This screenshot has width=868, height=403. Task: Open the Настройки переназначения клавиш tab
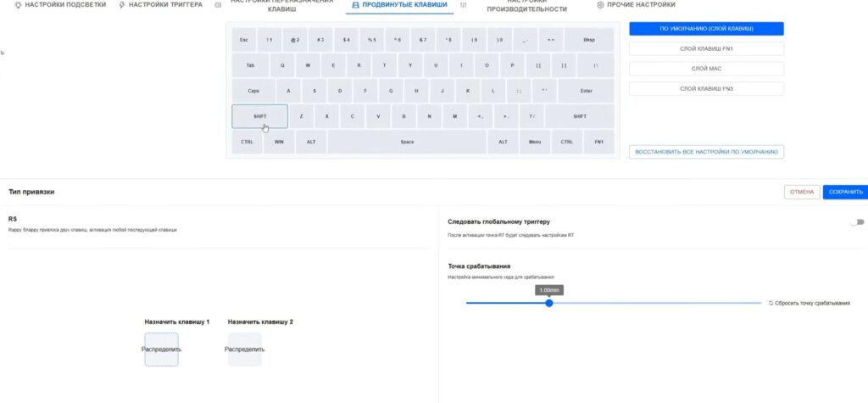279,7
